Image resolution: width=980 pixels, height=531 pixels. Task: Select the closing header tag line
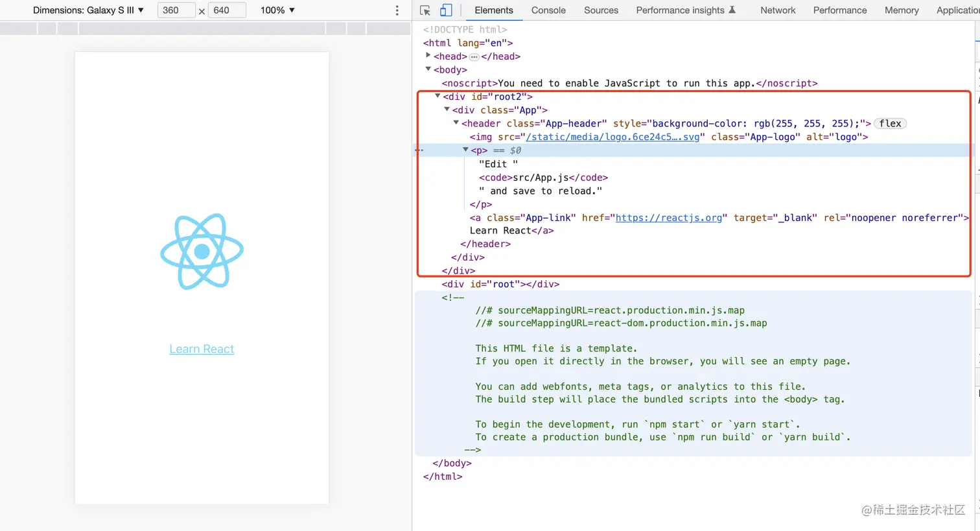pos(485,244)
